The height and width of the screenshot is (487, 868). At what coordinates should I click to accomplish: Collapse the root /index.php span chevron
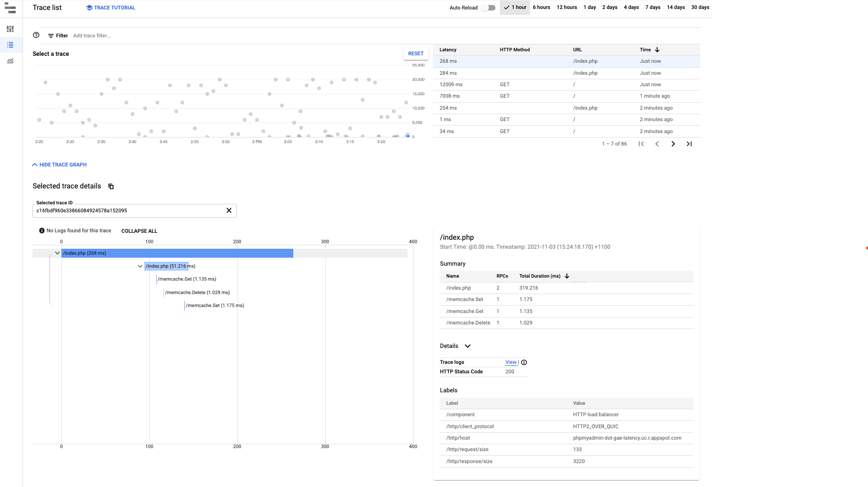coord(57,253)
